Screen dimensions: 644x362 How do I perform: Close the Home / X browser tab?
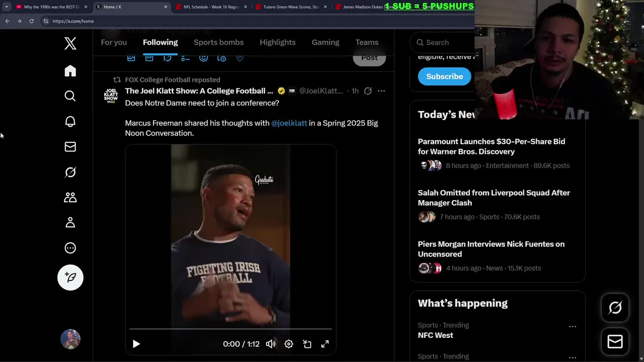(x=166, y=7)
